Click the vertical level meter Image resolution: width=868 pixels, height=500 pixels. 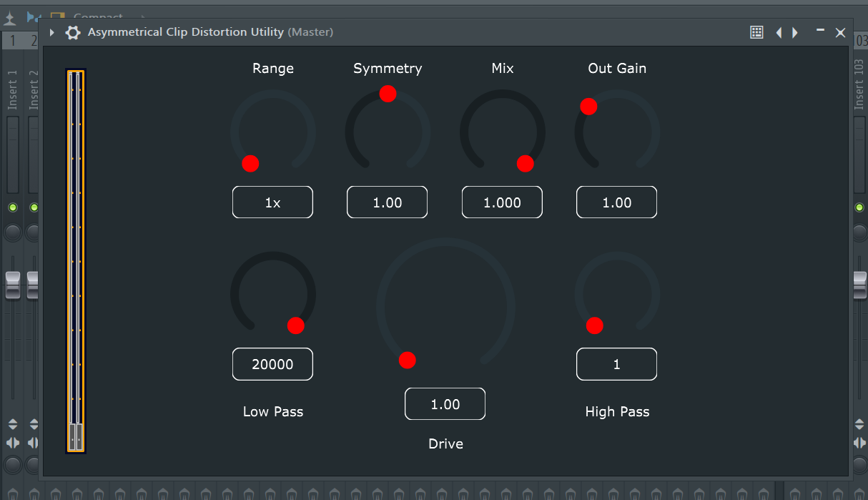[76, 260]
